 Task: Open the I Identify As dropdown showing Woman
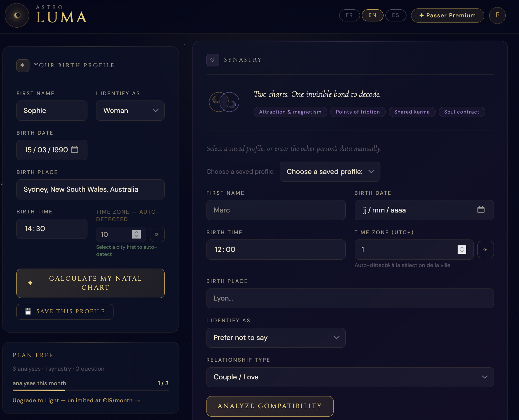click(x=130, y=110)
